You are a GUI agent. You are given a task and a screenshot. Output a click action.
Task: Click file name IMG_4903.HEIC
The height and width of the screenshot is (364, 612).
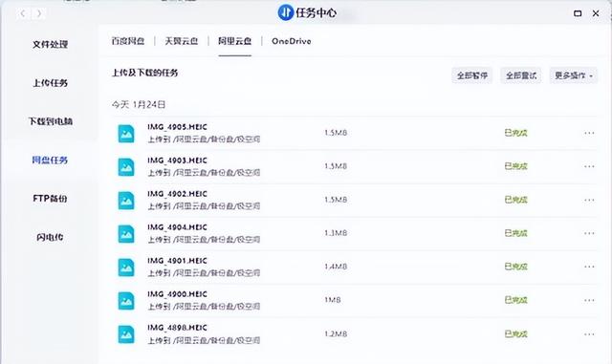(177, 161)
